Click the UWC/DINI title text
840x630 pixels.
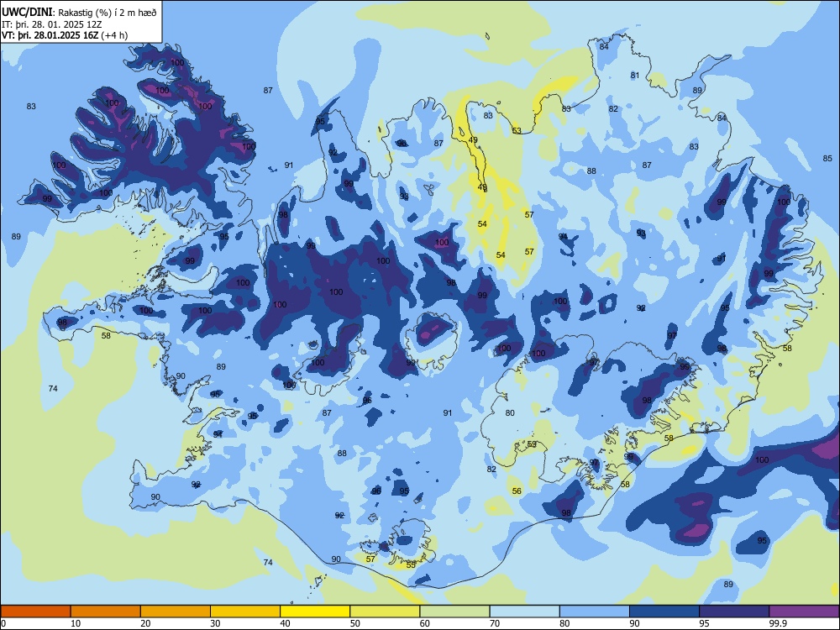[27, 13]
